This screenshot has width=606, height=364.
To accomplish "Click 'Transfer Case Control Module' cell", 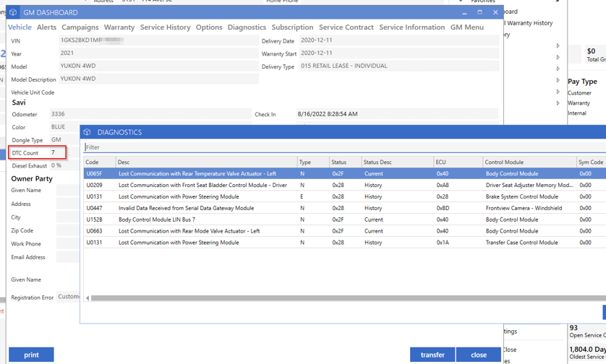I will (x=521, y=243).
